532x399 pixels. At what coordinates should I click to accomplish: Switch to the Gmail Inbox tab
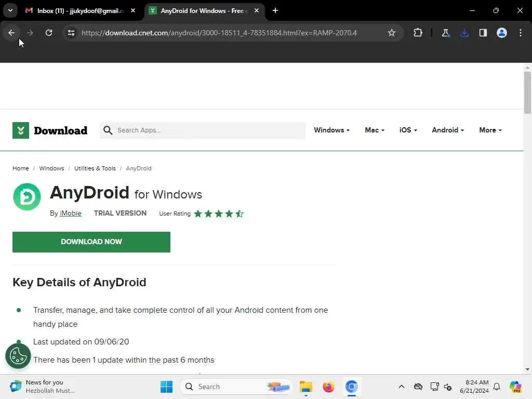click(x=80, y=10)
